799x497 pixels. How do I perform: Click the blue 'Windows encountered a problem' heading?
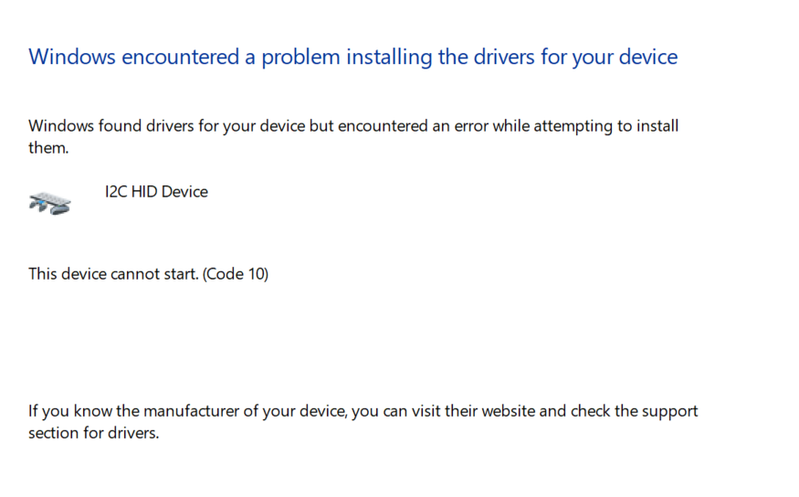(x=352, y=57)
